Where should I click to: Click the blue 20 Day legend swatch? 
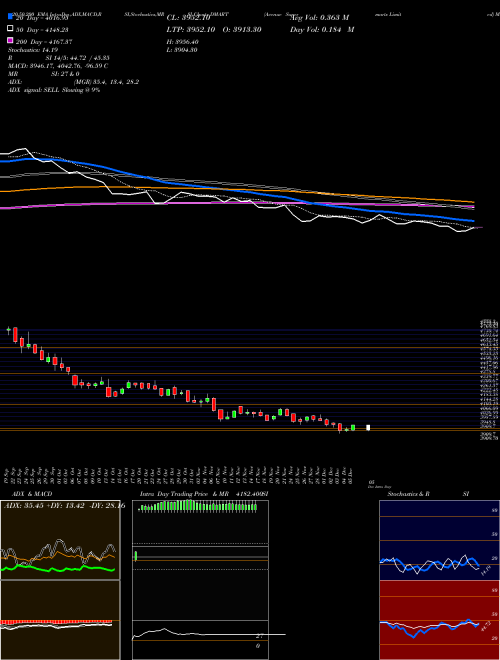tap(10, 17)
